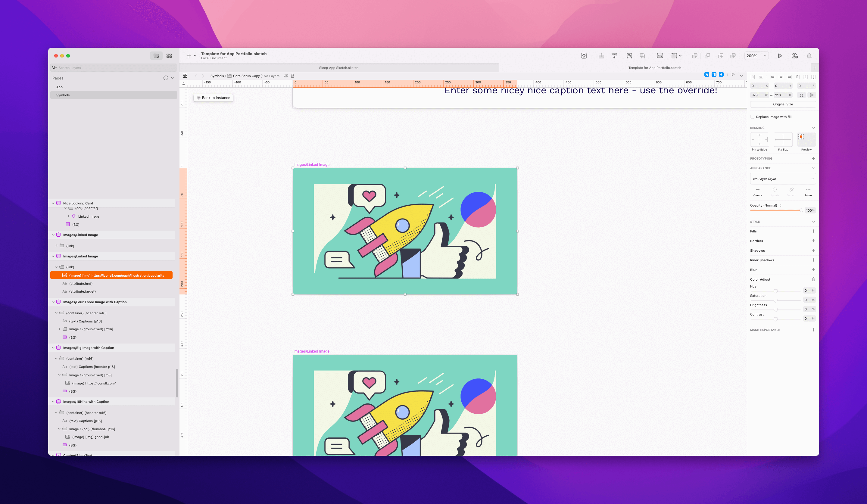Open the zoom level 200% dropdown
Viewport: 867px width, 504px height.
[756, 55]
